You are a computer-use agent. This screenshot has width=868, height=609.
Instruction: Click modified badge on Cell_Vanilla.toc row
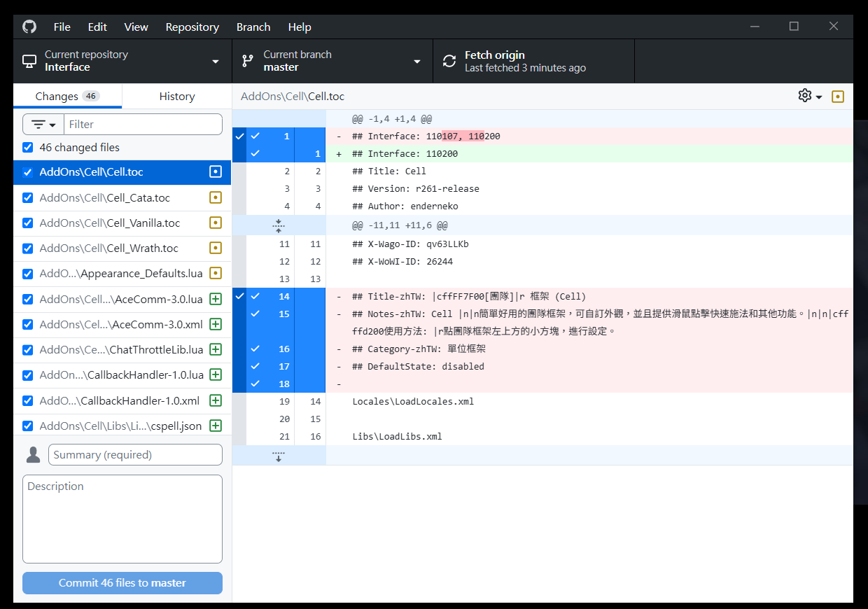[216, 223]
